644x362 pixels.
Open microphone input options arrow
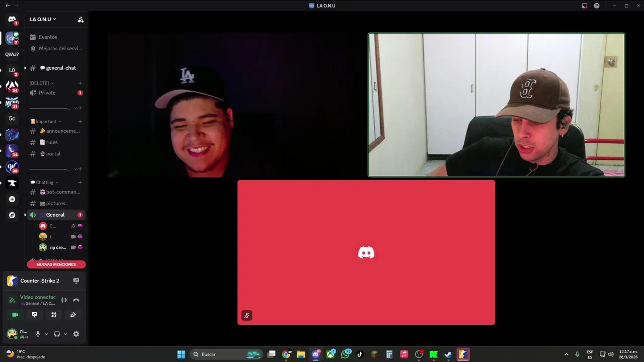pos(46,334)
